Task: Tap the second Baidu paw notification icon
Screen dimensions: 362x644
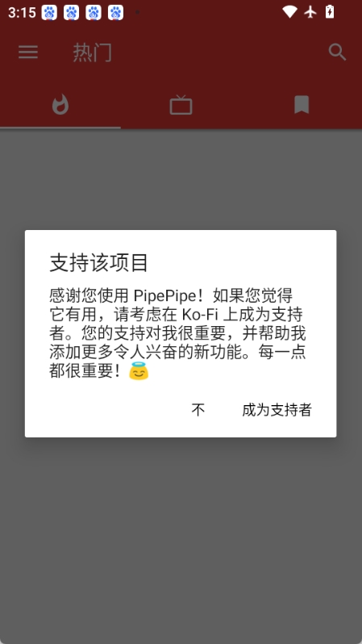Action: point(72,12)
